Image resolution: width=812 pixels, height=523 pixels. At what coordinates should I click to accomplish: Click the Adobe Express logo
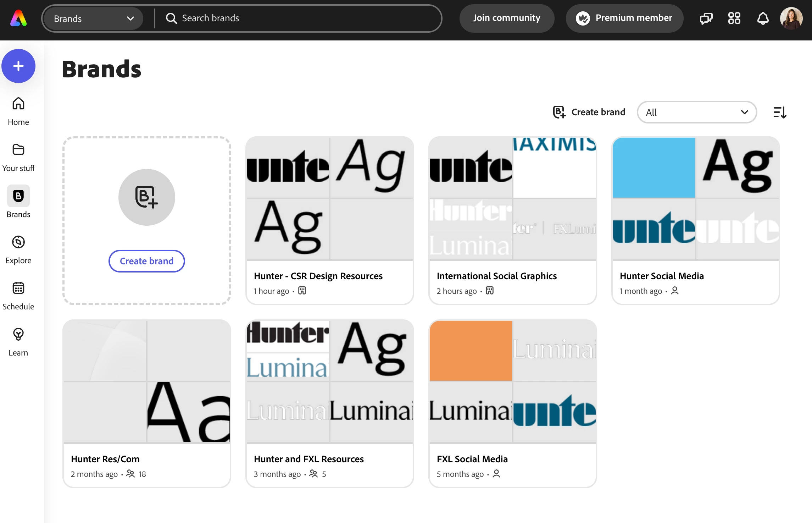pyautogui.click(x=18, y=18)
